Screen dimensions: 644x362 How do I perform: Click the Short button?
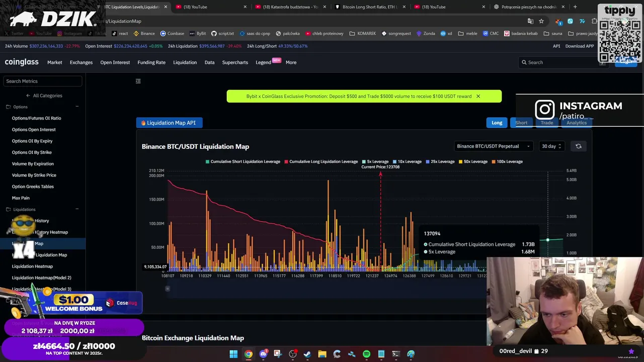tap(521, 123)
